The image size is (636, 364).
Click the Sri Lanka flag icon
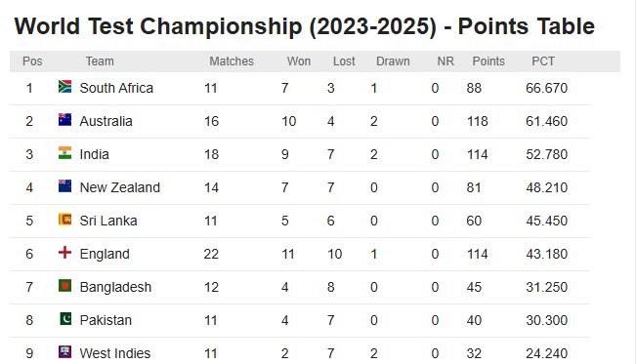click(x=64, y=220)
